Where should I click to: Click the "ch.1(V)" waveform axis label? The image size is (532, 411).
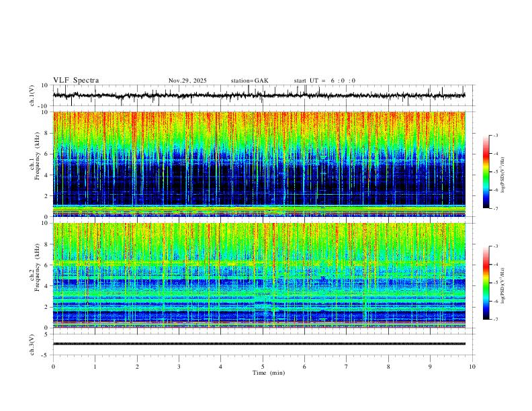tap(32, 95)
